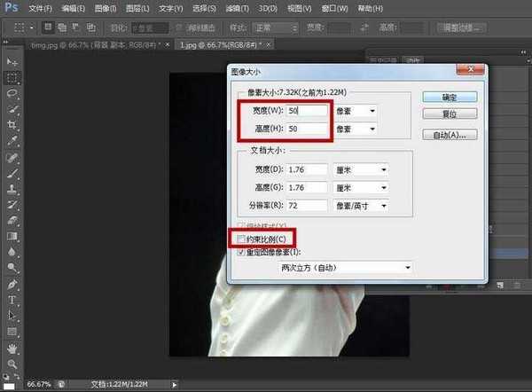Select the Crop tool
The width and height of the screenshot is (532, 392).
pos(12,125)
